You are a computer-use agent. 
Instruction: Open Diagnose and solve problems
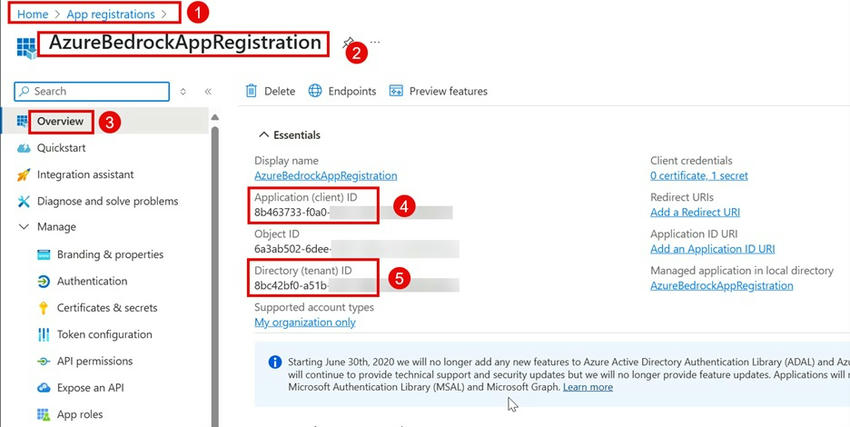107,201
